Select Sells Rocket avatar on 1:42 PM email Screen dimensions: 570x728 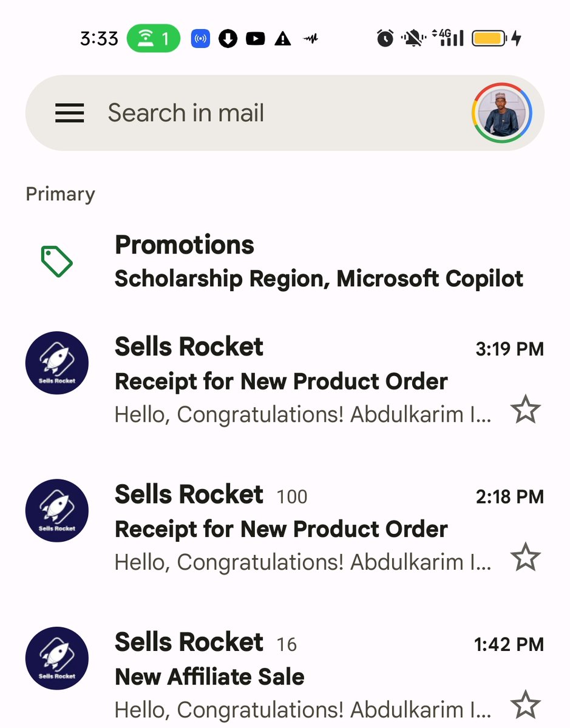pos(57,658)
